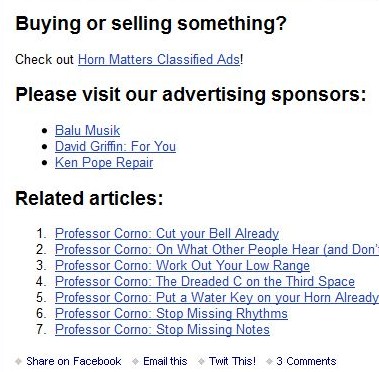Click Email this
Screen dimensions: 379x372
point(165,361)
